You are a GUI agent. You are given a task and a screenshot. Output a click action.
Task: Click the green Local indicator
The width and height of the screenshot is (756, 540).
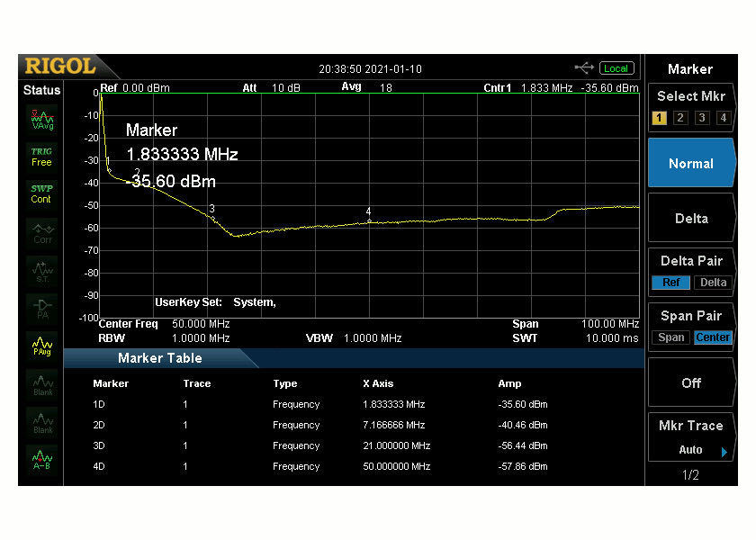pos(616,68)
